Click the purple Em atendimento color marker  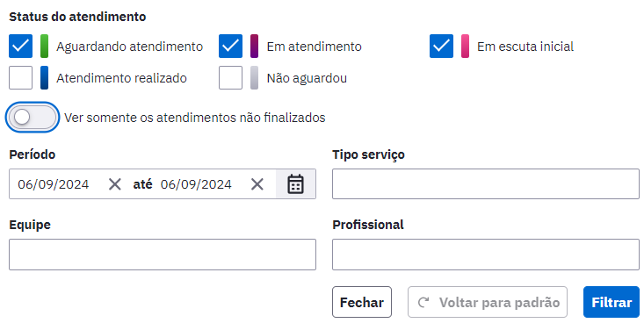(x=254, y=47)
